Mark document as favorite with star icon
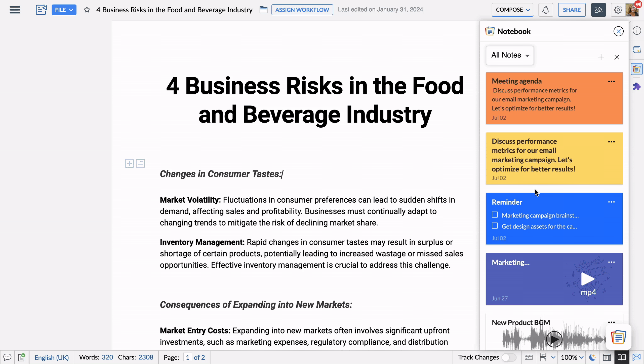Viewport: 644px width, 364px height. click(x=87, y=10)
